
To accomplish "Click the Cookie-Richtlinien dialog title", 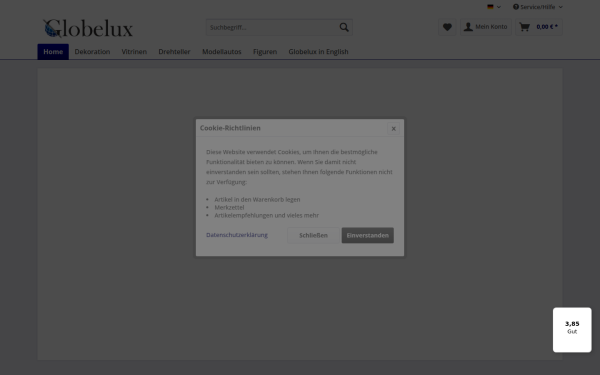I will pos(230,128).
